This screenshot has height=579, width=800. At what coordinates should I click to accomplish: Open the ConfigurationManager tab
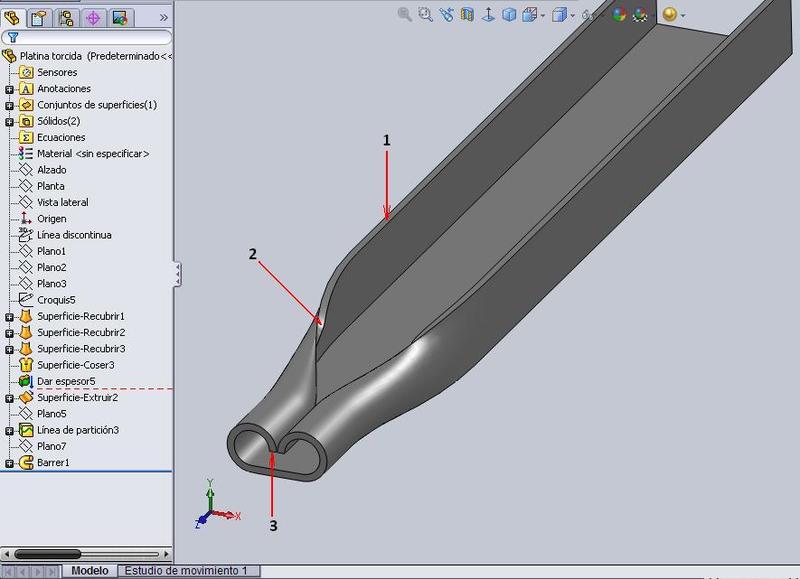click(66, 17)
